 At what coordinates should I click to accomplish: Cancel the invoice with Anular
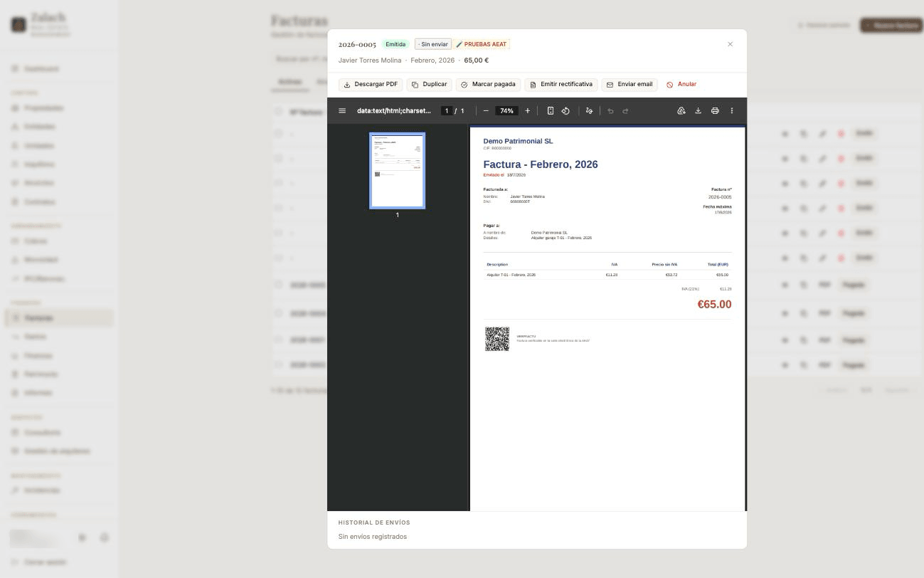[x=681, y=84]
